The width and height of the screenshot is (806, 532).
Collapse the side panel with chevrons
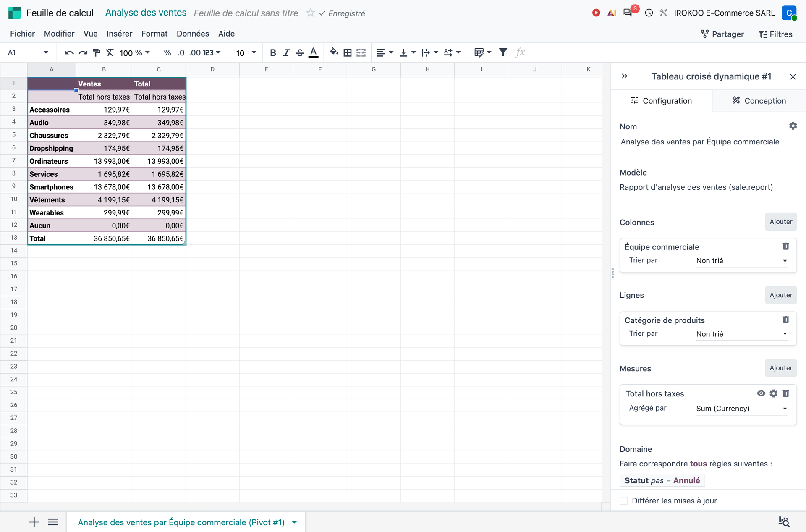tap(625, 76)
